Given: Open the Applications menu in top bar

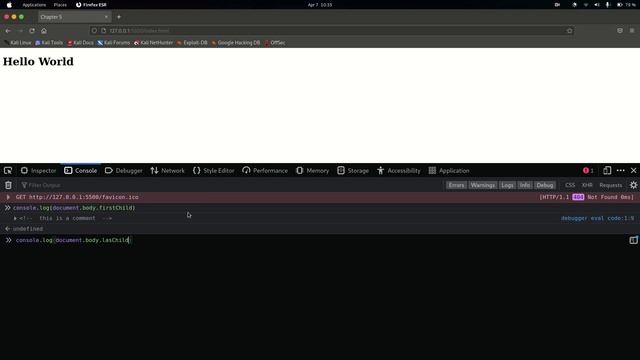Looking at the screenshot, I should pyautogui.click(x=34, y=5).
